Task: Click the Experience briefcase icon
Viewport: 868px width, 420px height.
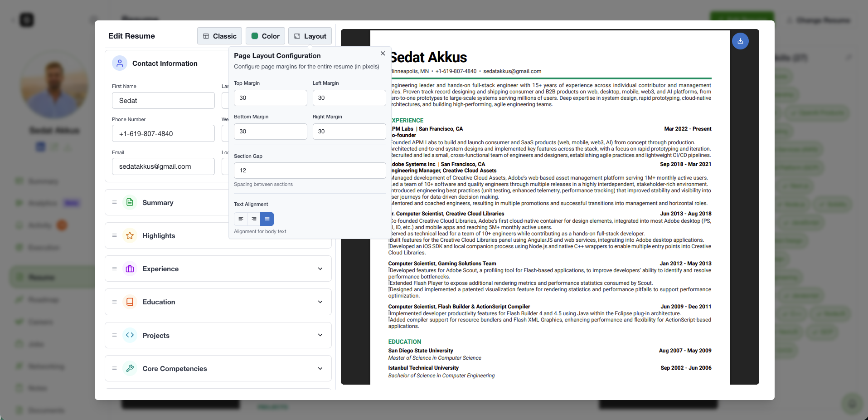Action: [130, 269]
